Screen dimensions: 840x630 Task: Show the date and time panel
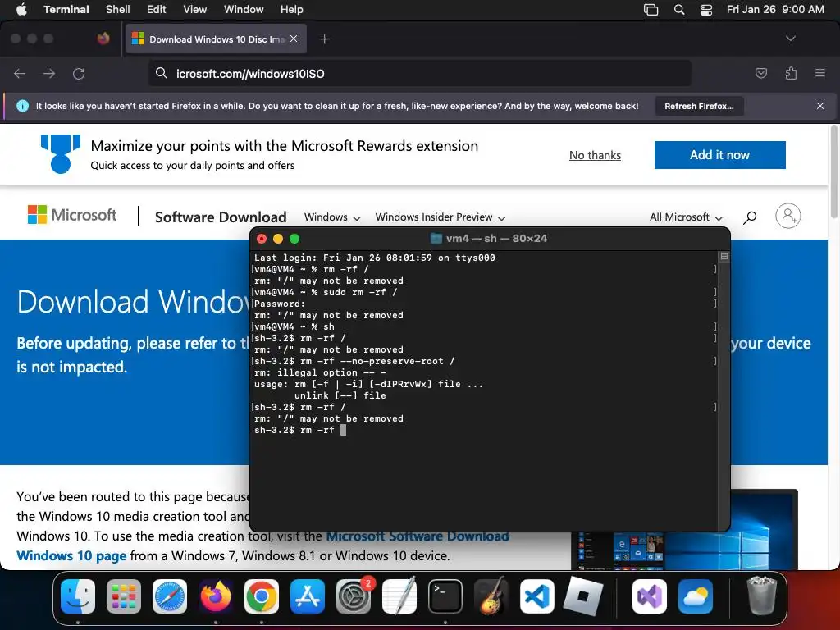[x=775, y=9]
